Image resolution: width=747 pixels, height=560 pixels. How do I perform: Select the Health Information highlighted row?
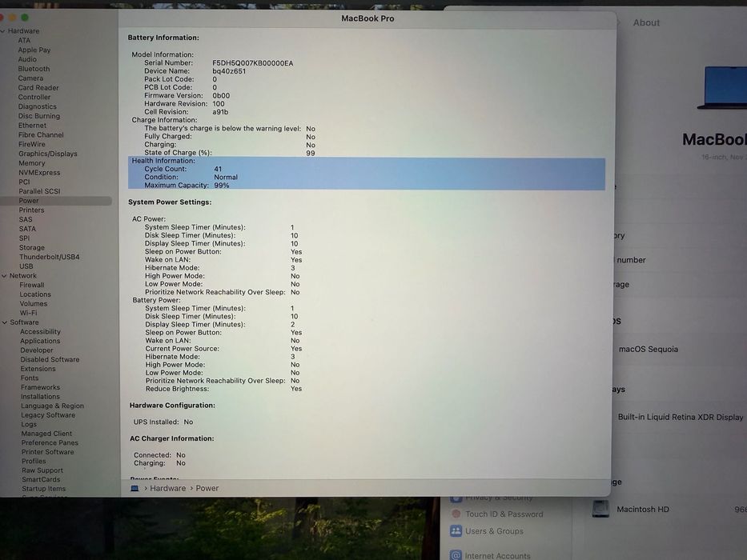point(367,174)
